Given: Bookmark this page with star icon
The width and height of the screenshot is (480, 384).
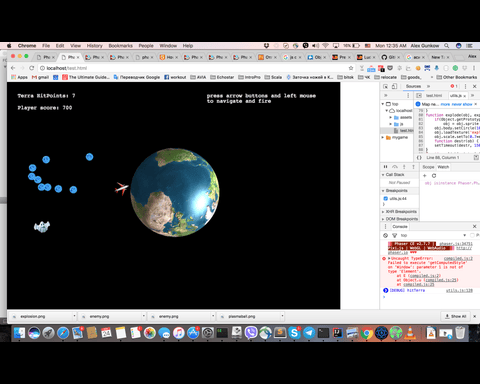Looking at the screenshot, I should pos(351,68).
